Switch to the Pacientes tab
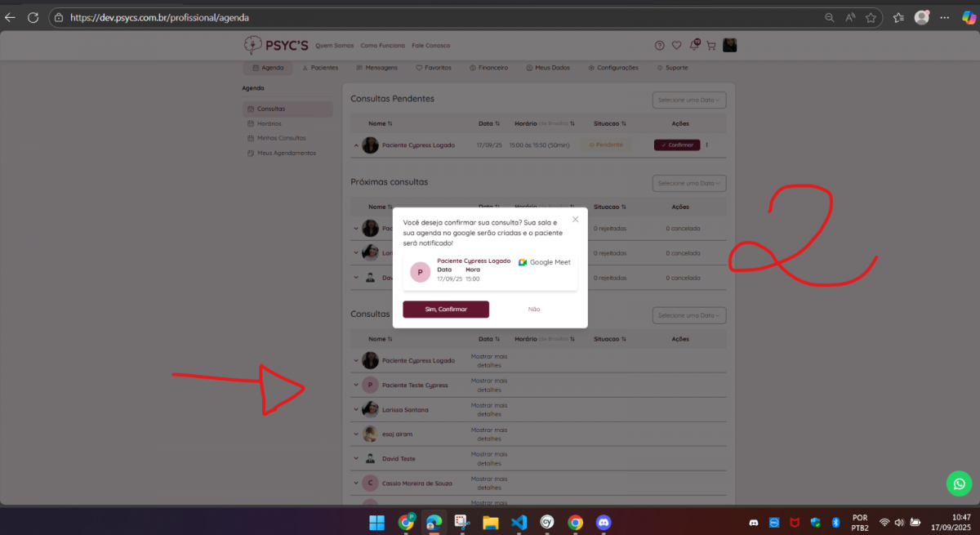Screen dimensions: 980x535 click(x=319, y=68)
